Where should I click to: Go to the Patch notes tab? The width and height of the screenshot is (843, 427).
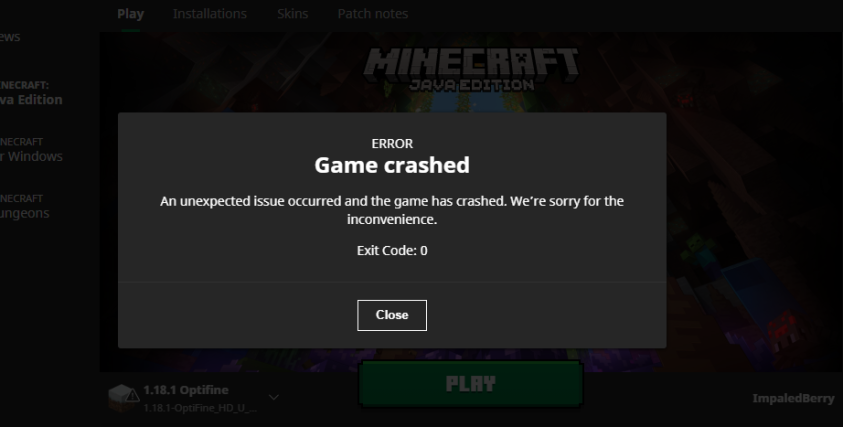pos(373,13)
